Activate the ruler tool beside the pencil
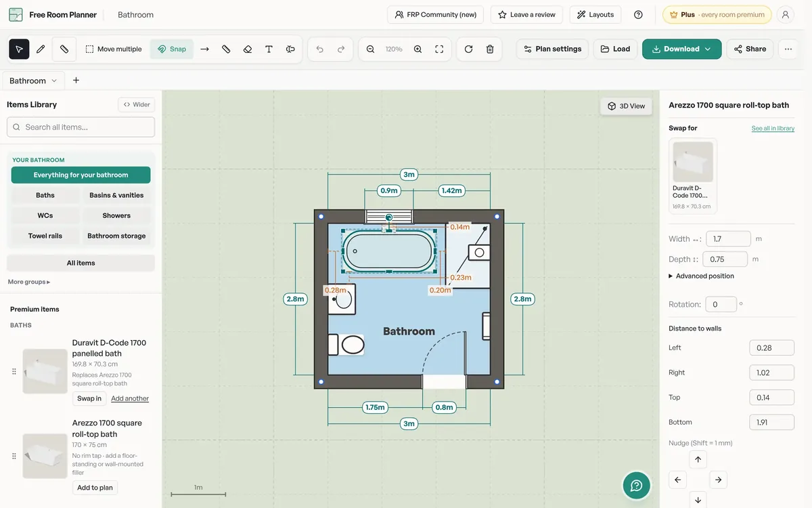 [x=64, y=49]
